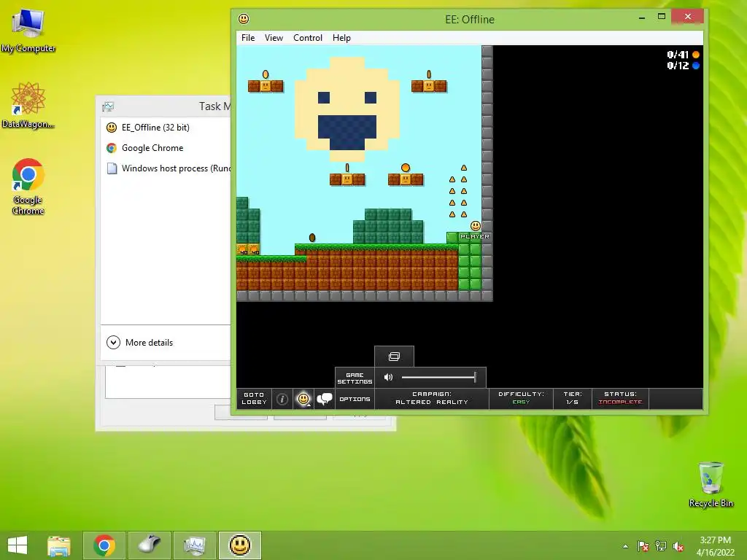Open the chat speech bubbles icon
The image size is (747, 560).
point(325,399)
